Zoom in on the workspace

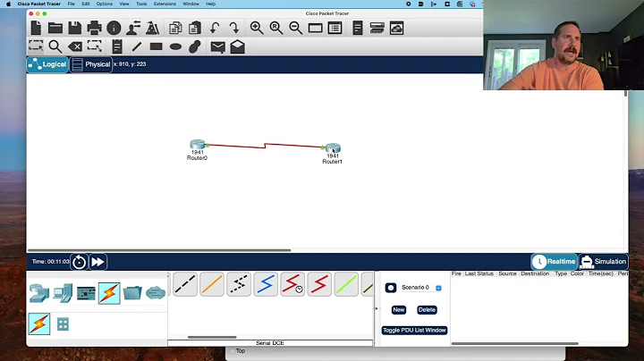pos(257,28)
